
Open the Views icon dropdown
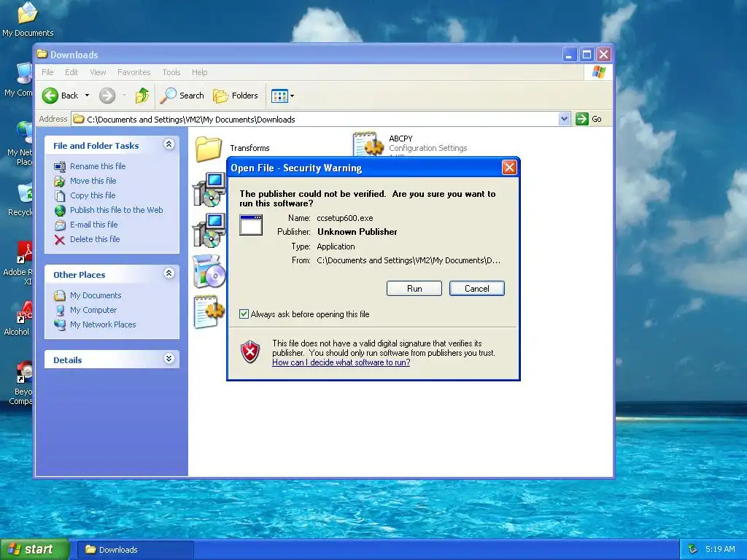point(282,96)
